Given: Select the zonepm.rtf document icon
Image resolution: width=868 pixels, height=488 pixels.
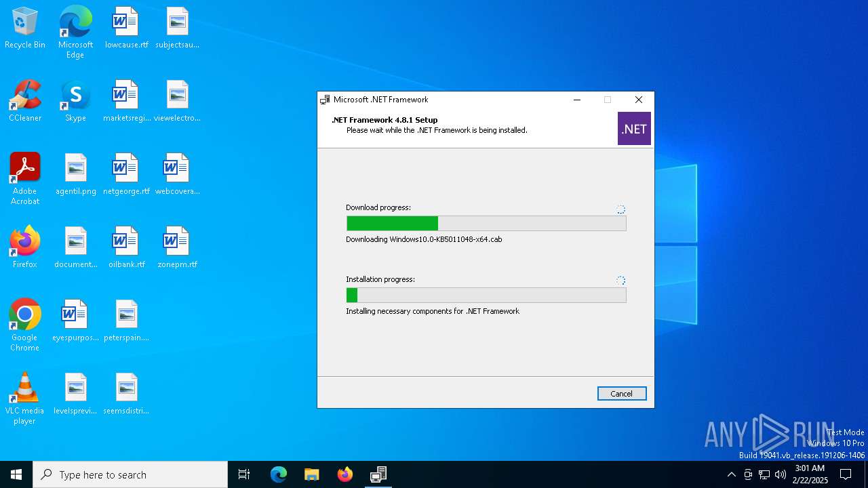Looking at the screenshot, I should coord(177,248).
